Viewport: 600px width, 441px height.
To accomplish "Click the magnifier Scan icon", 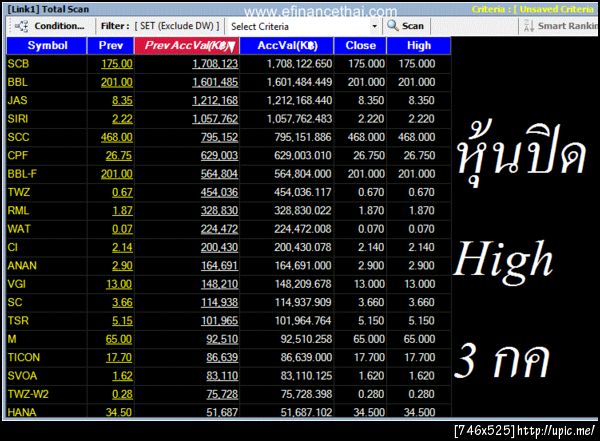I will tap(393, 26).
